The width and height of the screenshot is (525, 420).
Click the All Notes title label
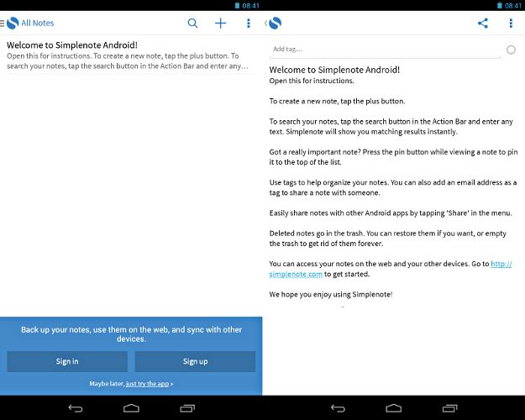[x=38, y=24]
